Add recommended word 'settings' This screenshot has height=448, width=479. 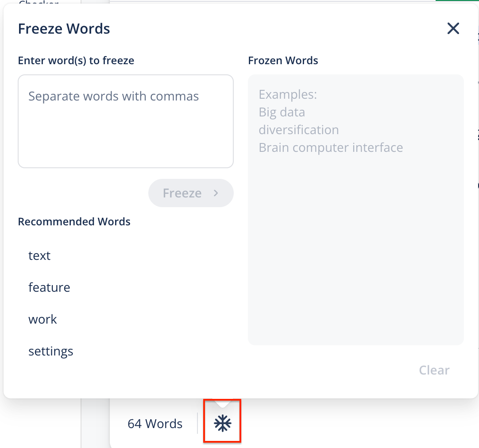pos(51,351)
